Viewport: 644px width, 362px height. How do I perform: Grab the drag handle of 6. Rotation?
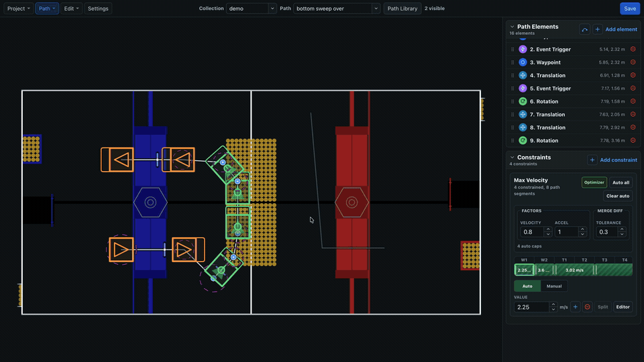pyautogui.click(x=513, y=101)
